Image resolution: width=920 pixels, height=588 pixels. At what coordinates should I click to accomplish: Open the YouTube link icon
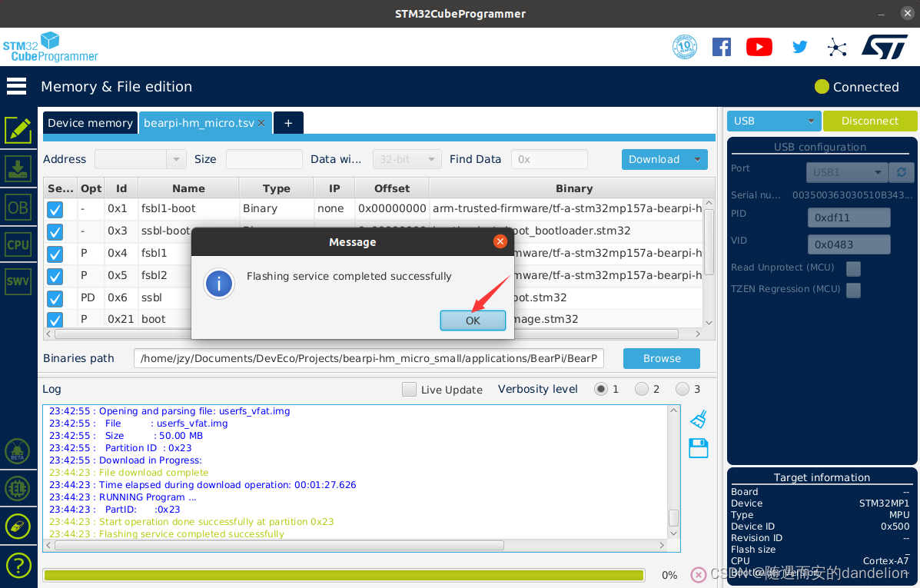click(759, 47)
